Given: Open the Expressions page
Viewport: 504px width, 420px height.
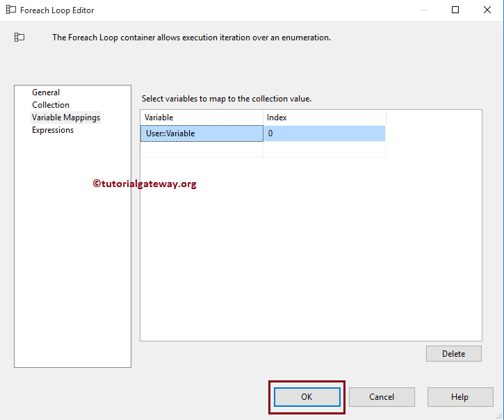Looking at the screenshot, I should [53, 130].
